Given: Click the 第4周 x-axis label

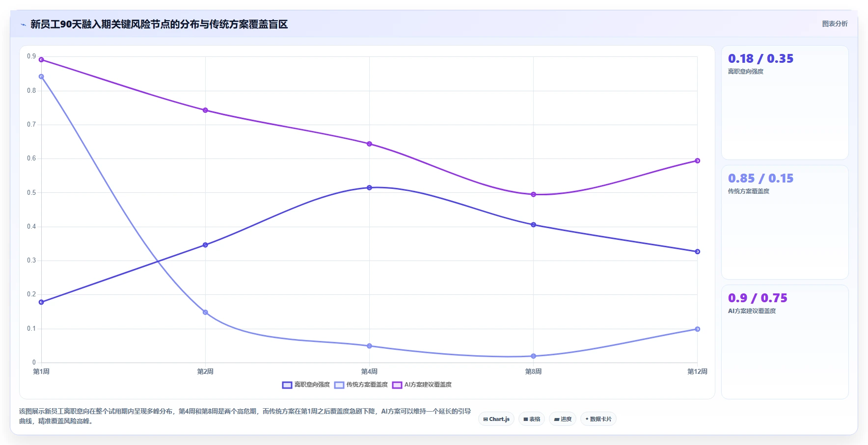Looking at the screenshot, I should click(x=369, y=371).
